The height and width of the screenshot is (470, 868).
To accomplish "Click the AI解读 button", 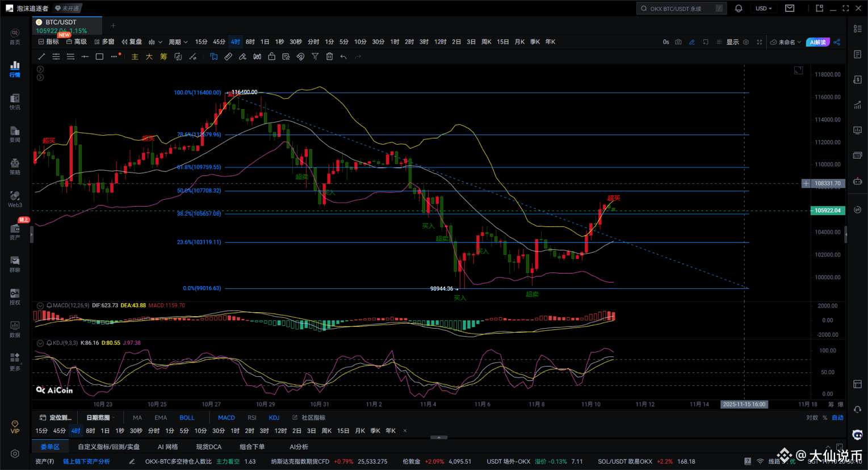I will tap(817, 42).
